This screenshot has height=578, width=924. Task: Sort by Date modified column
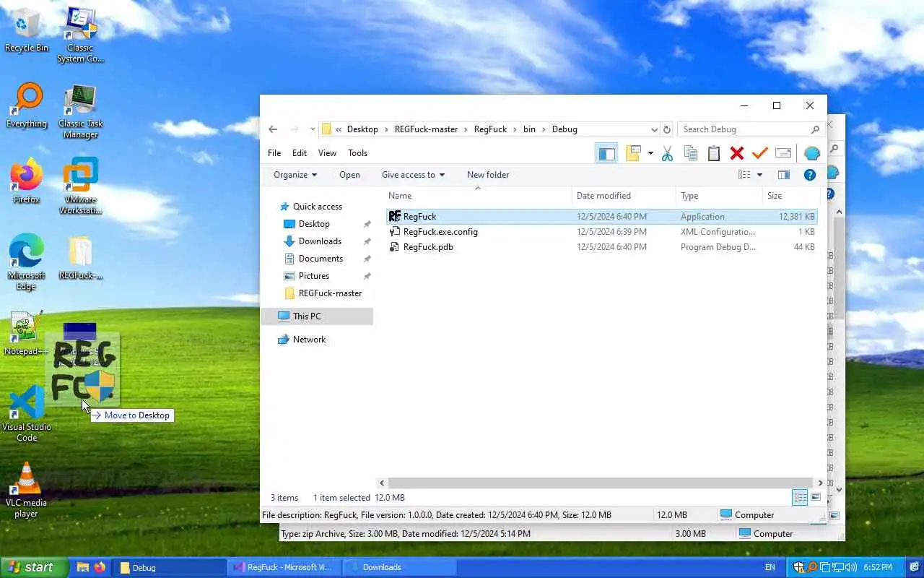point(624,196)
